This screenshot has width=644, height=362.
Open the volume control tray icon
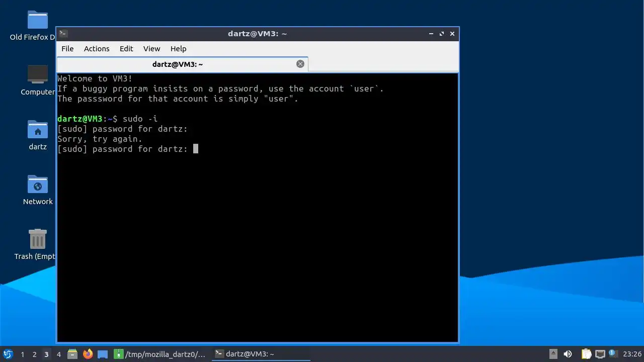[568, 354]
